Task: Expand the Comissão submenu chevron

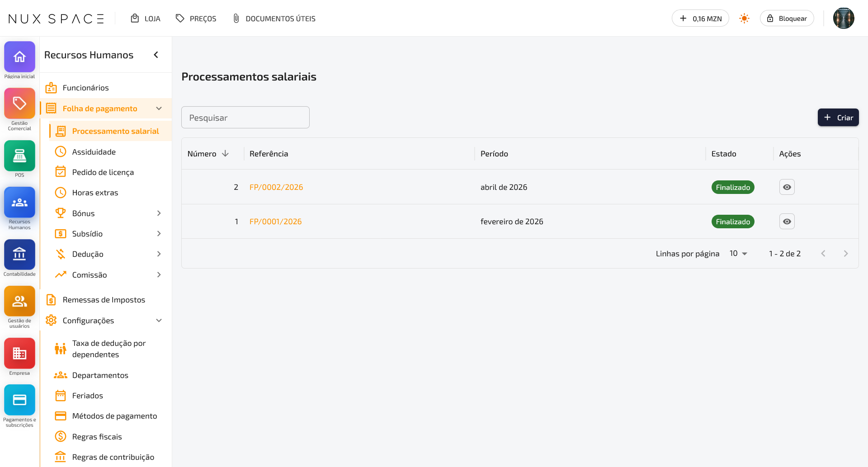Action: (x=159, y=275)
